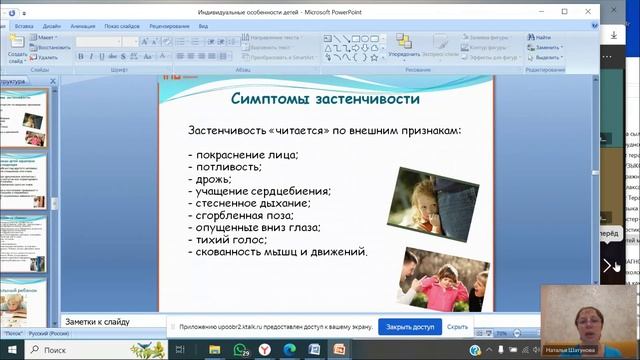Viewport: 640px width, 360px height.
Task: Clear all formatting icon
Action: click(167, 42)
